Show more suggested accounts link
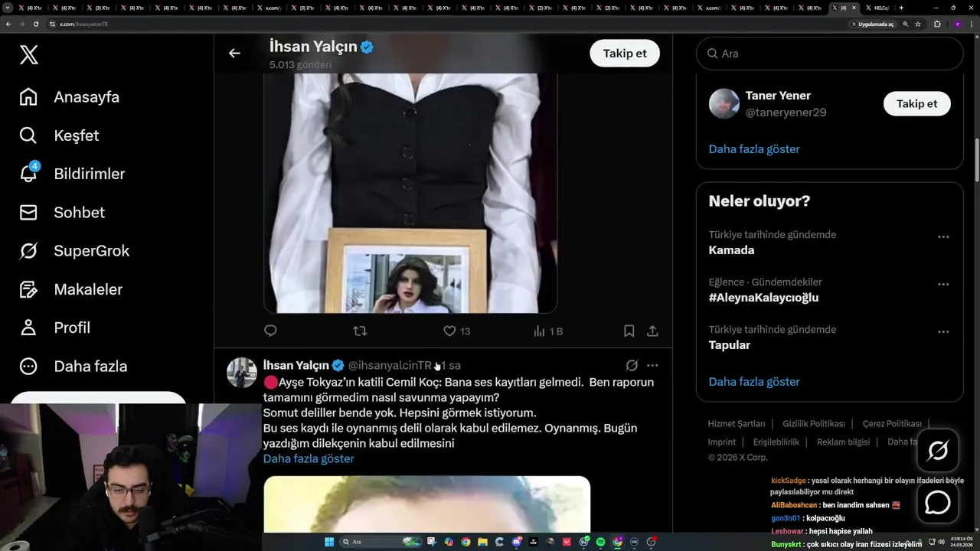The height and width of the screenshot is (551, 980). [754, 148]
